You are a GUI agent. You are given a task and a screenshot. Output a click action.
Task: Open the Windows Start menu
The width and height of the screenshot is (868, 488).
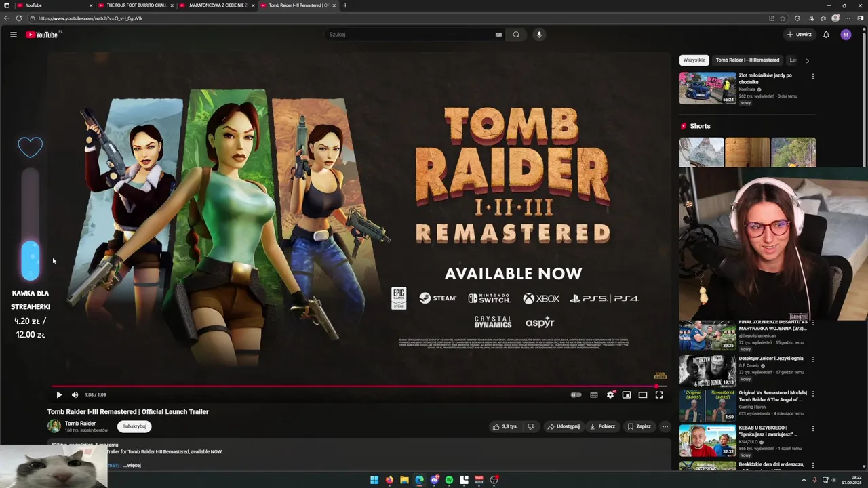point(374,480)
